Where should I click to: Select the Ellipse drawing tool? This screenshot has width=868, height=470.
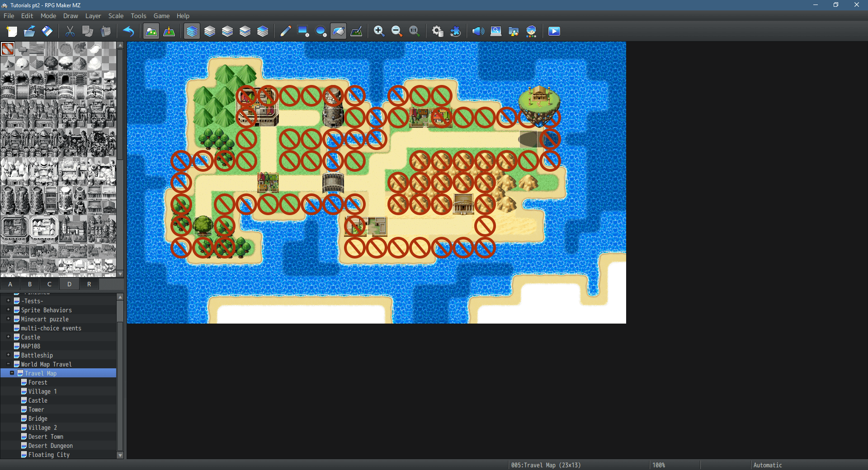(x=321, y=31)
